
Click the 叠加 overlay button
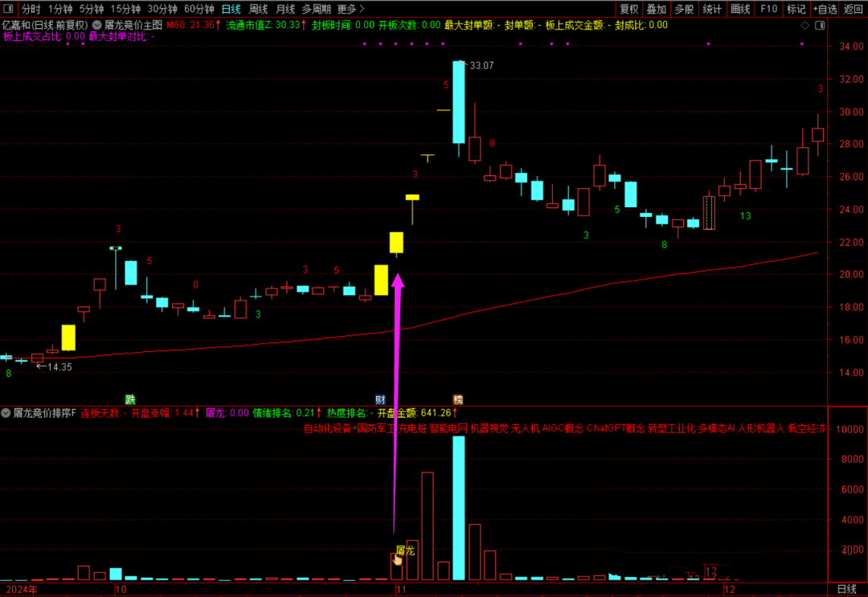tap(657, 9)
